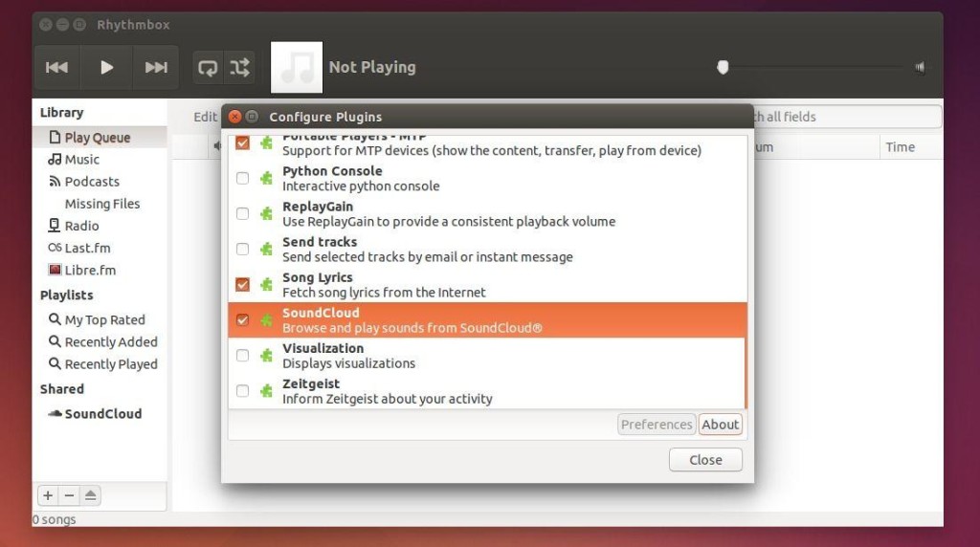Viewport: 980px width, 547px height.
Task: Add new playlist with plus button
Action: pos(48,495)
